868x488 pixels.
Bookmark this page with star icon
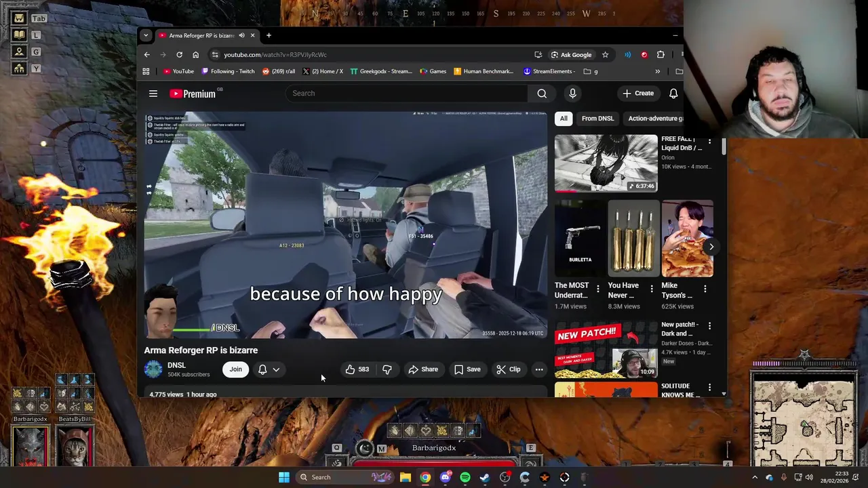pos(605,55)
